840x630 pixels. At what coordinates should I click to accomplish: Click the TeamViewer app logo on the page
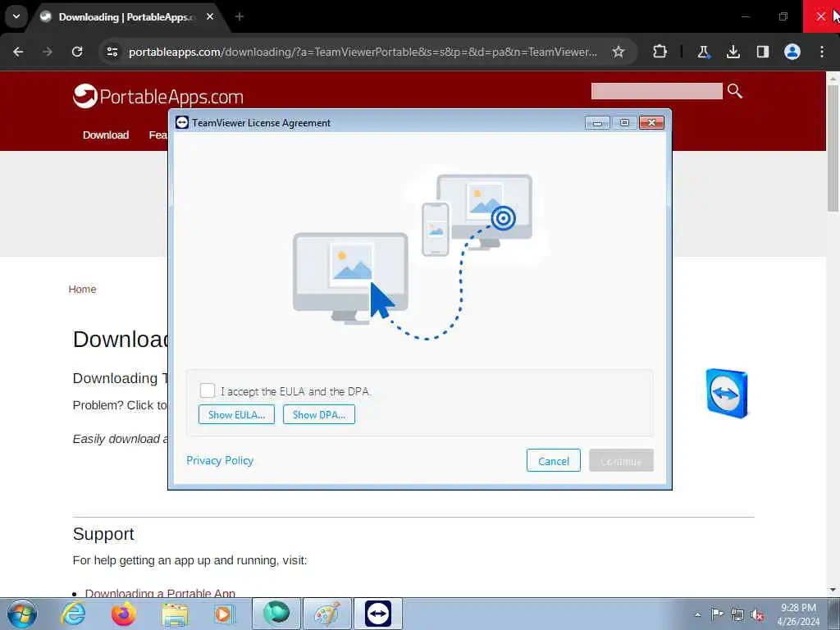pos(727,394)
